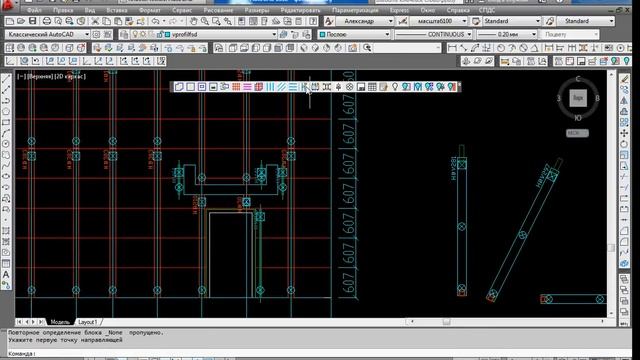Open the Файл menu
The width and height of the screenshot is (640, 360).
pyautogui.click(x=34, y=10)
